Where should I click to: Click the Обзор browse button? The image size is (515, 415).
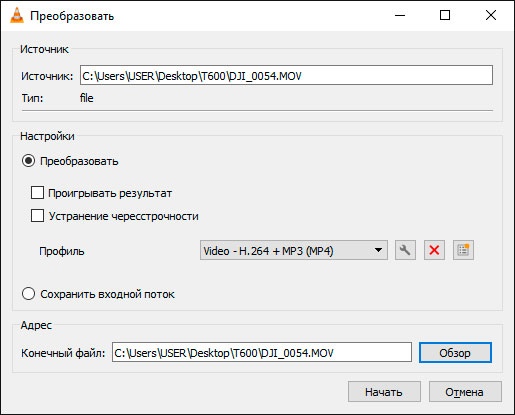point(455,353)
